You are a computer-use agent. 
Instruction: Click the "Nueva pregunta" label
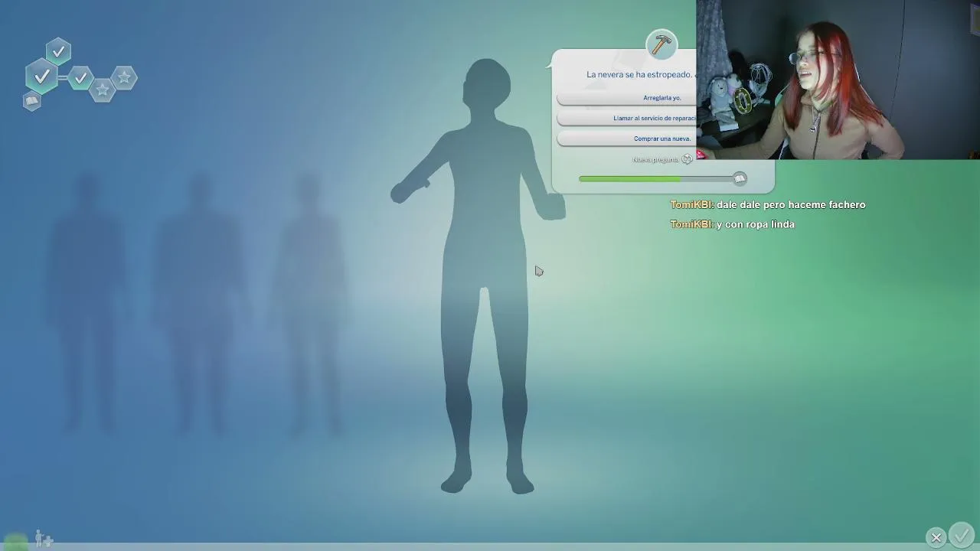655,159
